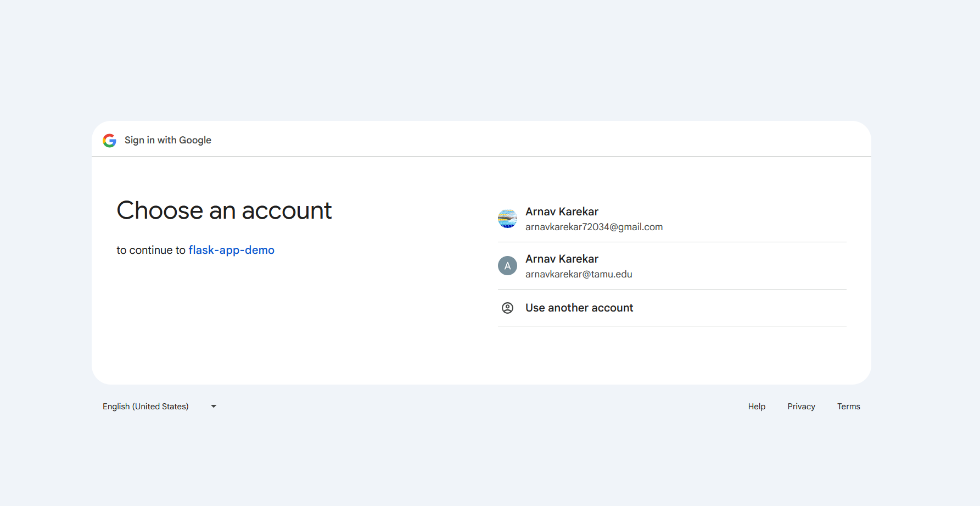The width and height of the screenshot is (980, 506).
Task: Click the Google G logo
Action: (x=109, y=141)
